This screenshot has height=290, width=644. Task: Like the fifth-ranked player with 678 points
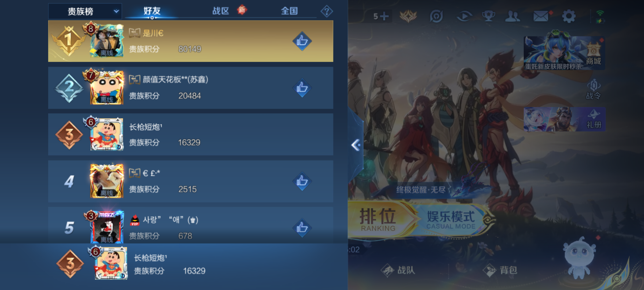[x=302, y=228]
